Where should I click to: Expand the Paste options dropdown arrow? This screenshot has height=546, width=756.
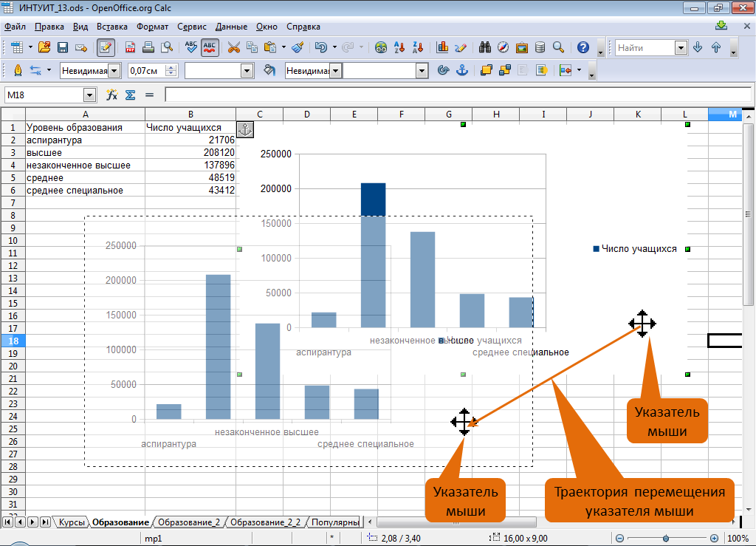coord(283,47)
